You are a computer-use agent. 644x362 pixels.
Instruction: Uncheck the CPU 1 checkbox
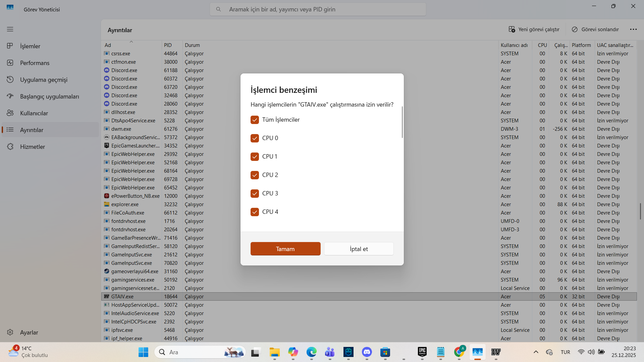(x=255, y=157)
